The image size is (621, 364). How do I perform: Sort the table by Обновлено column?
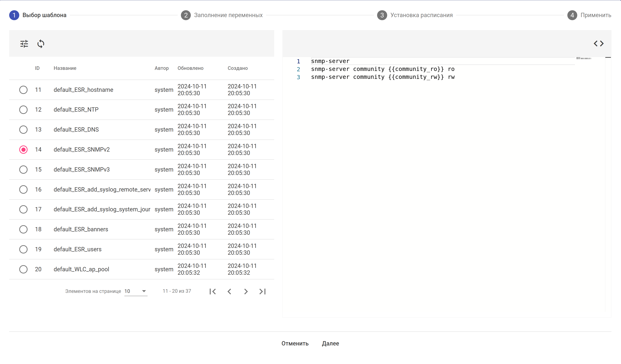[190, 68]
